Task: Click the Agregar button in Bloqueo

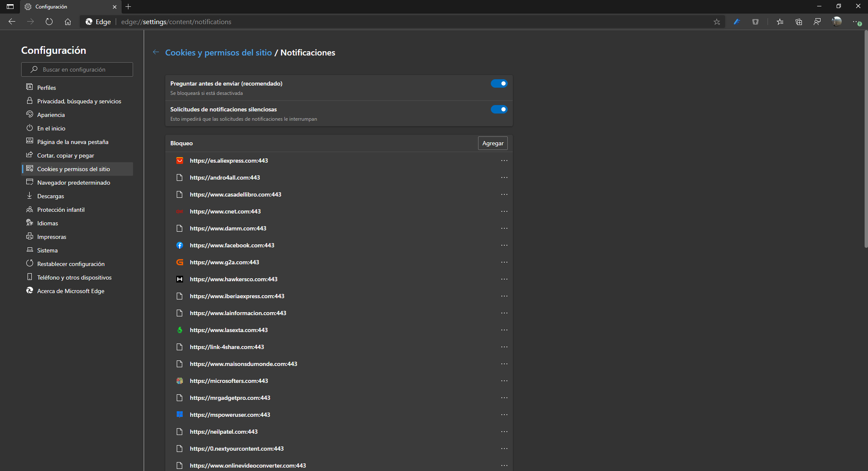Action: pyautogui.click(x=492, y=143)
